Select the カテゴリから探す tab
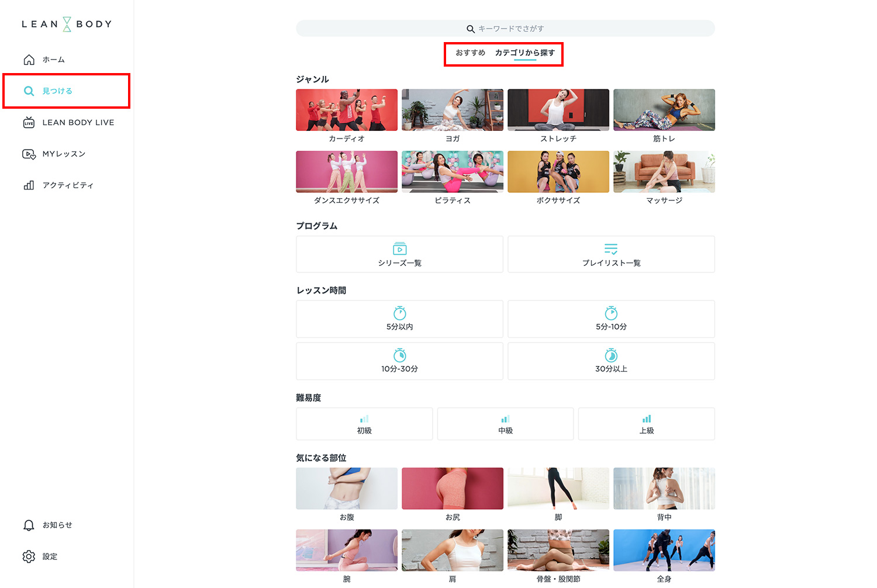The height and width of the screenshot is (588, 877). (x=525, y=53)
